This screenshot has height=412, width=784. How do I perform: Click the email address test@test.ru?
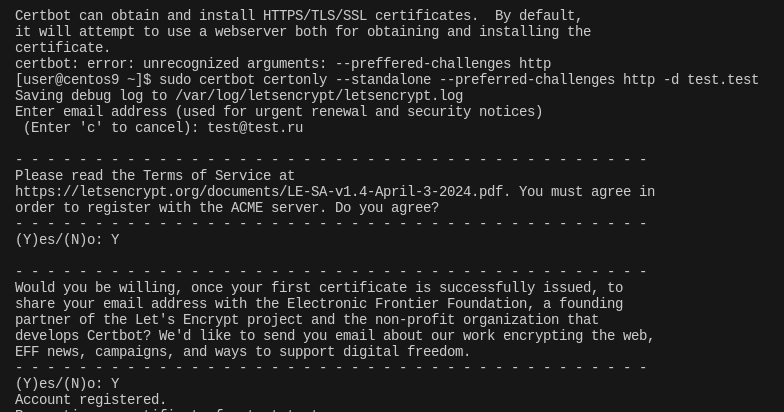(255, 128)
